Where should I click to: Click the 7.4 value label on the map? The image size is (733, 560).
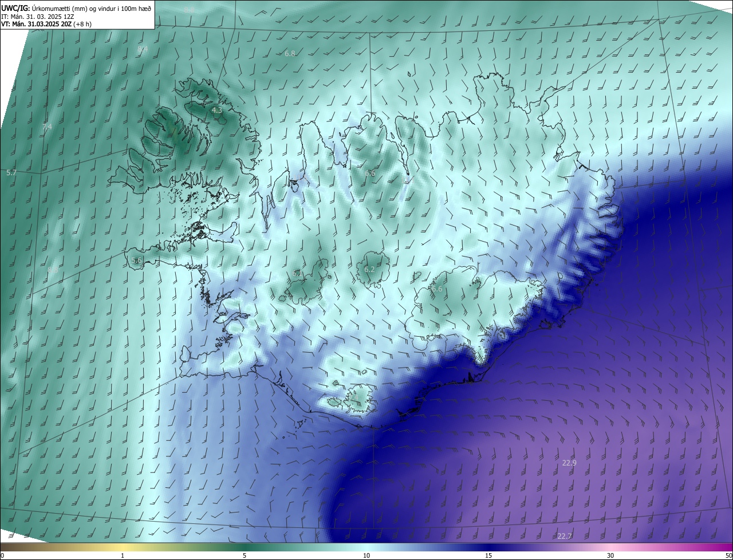pos(47,127)
